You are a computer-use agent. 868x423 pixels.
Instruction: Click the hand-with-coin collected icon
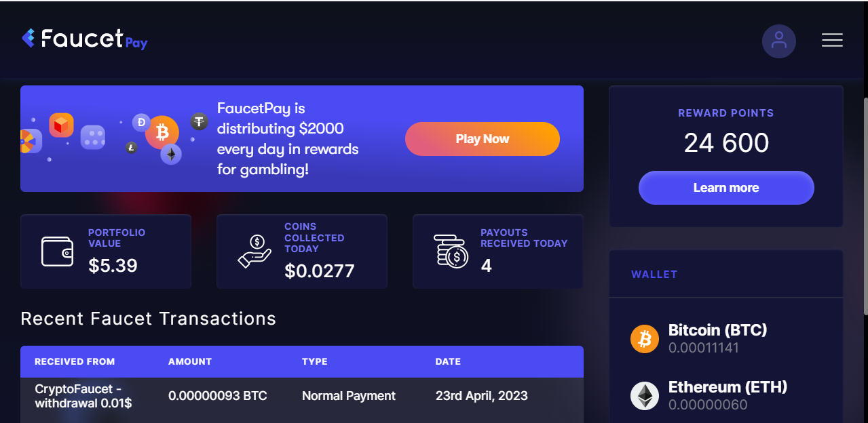[254, 251]
